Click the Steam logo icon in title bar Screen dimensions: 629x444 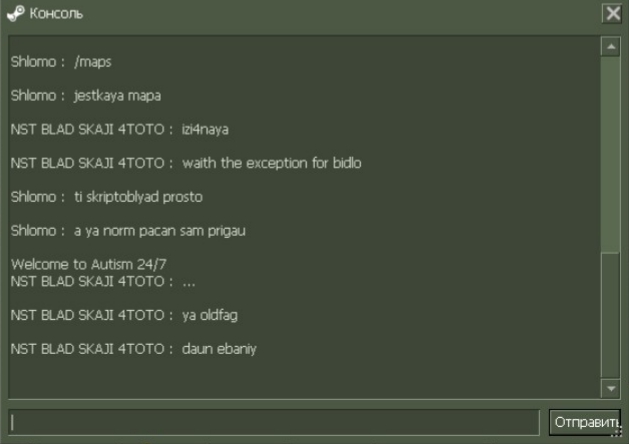[x=16, y=14]
